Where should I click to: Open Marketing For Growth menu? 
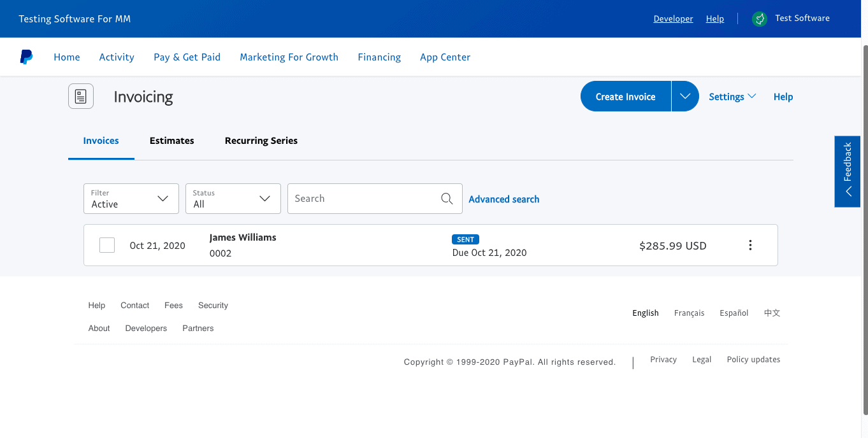pyautogui.click(x=289, y=57)
